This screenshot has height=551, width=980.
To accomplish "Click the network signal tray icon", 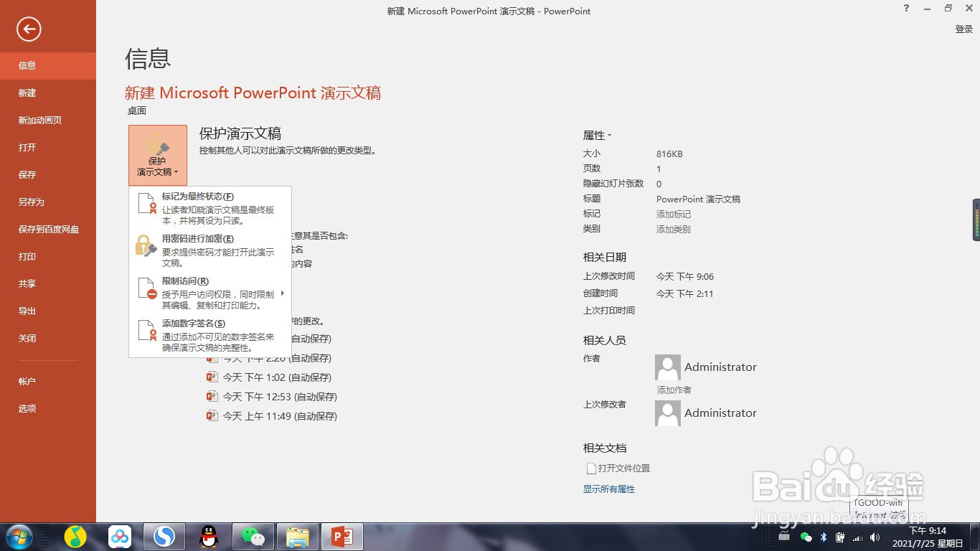I will click(x=857, y=537).
